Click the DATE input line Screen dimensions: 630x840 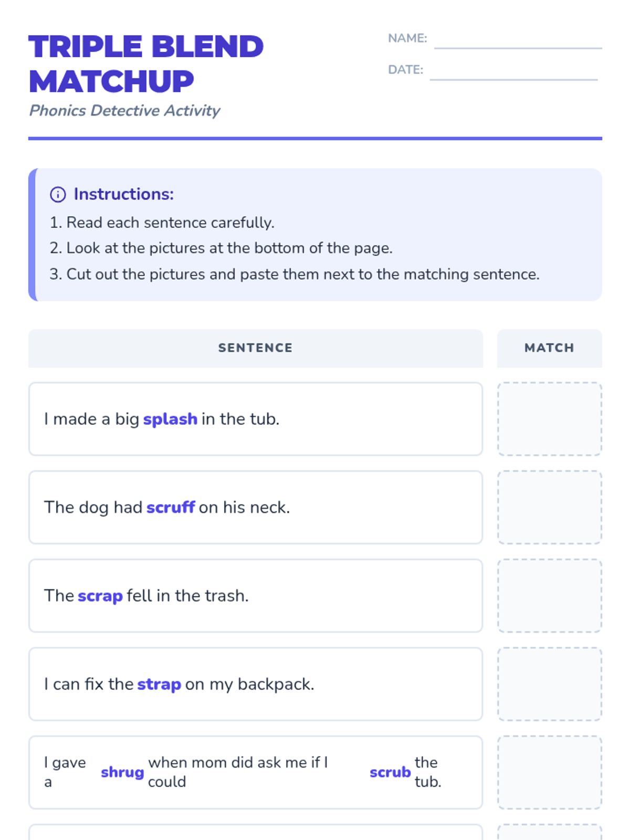point(513,71)
